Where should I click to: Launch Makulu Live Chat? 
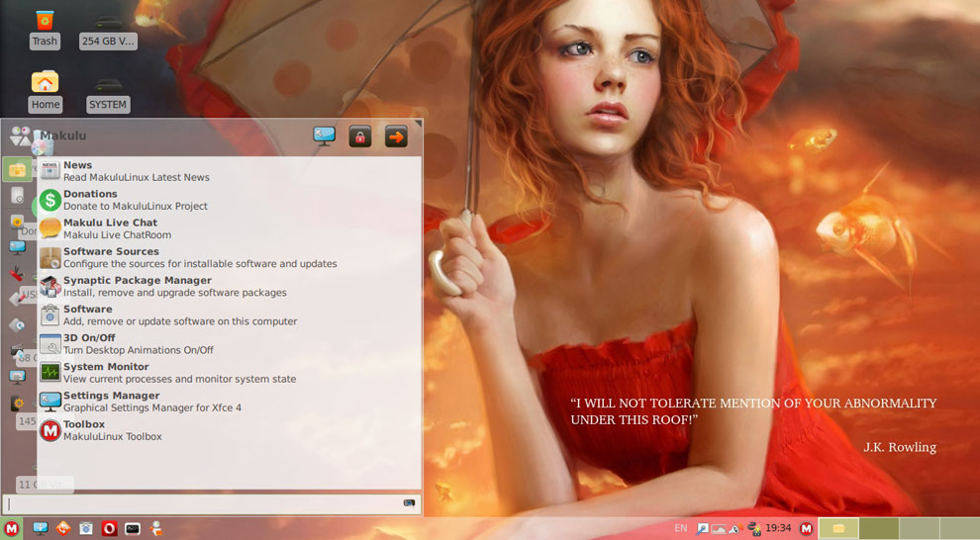[x=229, y=228]
